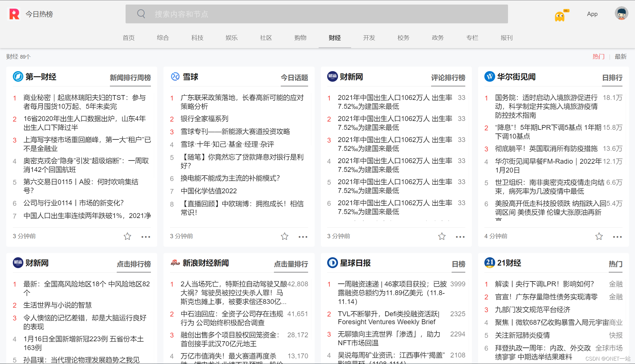635x364 pixels.
Task: Switch to the 娱乐 tab
Action: coord(232,38)
